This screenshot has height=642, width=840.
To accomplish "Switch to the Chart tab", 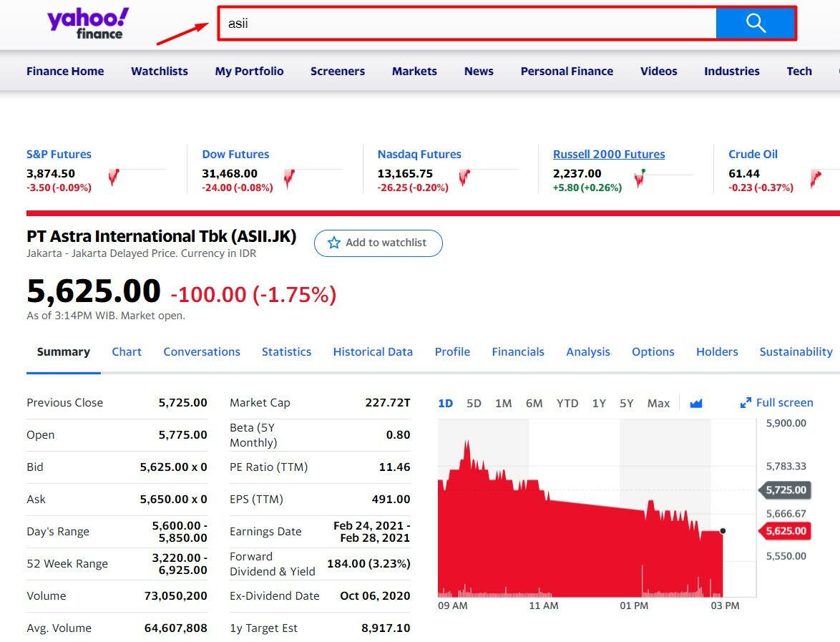I will point(127,352).
